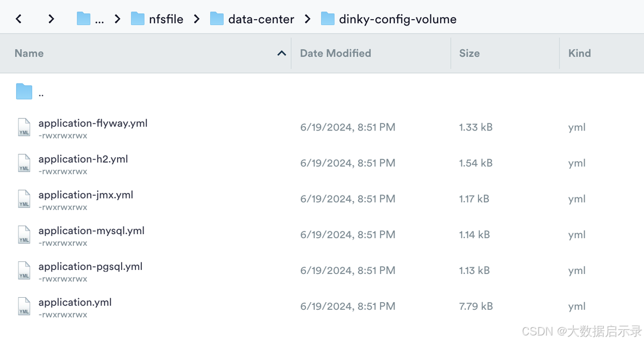The height and width of the screenshot is (342, 644).
Task: Select dinky-config-volume breadcrumb
Action: [x=389, y=19]
